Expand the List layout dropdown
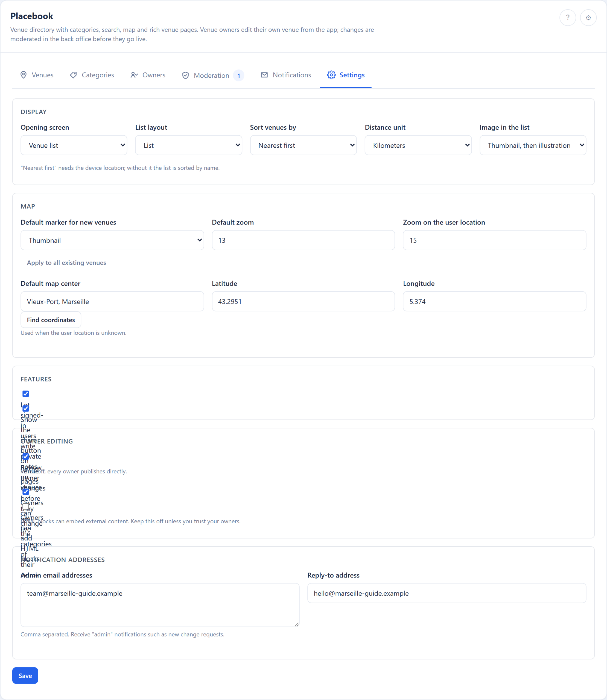 [x=189, y=145]
